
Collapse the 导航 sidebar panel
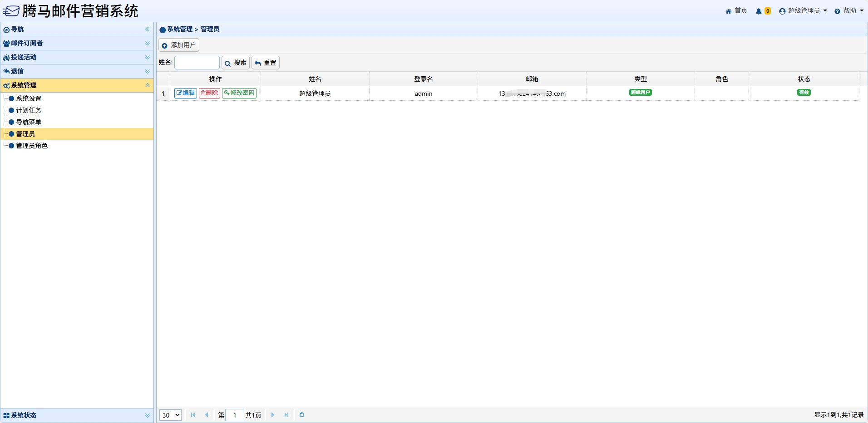tap(147, 29)
